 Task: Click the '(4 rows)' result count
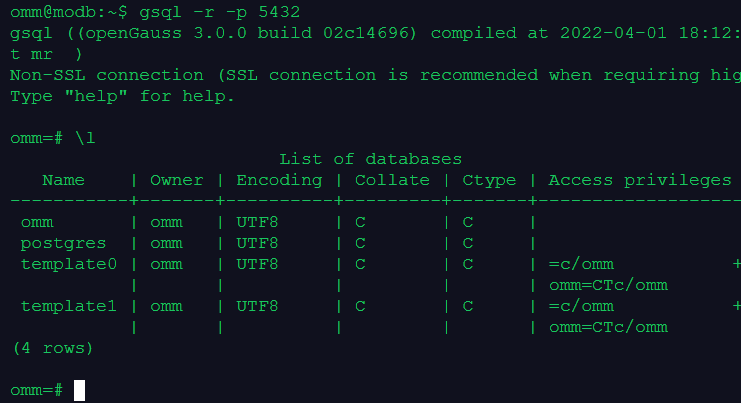tap(53, 348)
